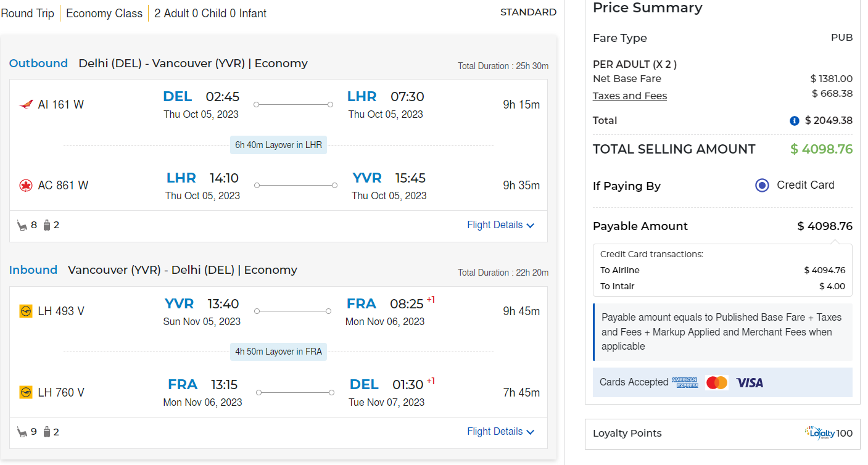
Task: Click the inbound seat icon showing 9
Action: pyautogui.click(x=23, y=432)
